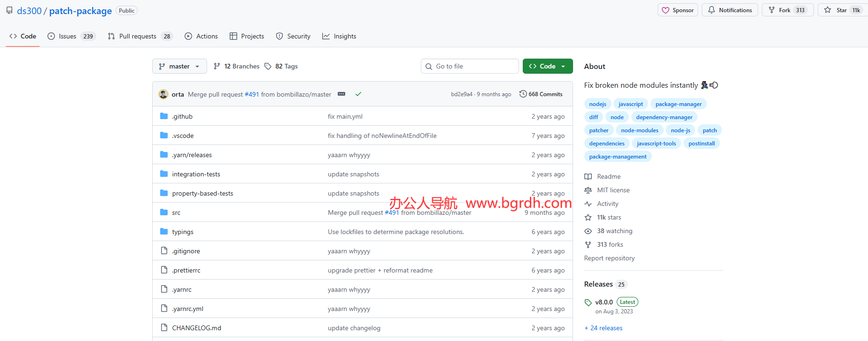This screenshot has width=868, height=341.
Task: Switch to the Pull requests tab
Action: [x=140, y=37]
